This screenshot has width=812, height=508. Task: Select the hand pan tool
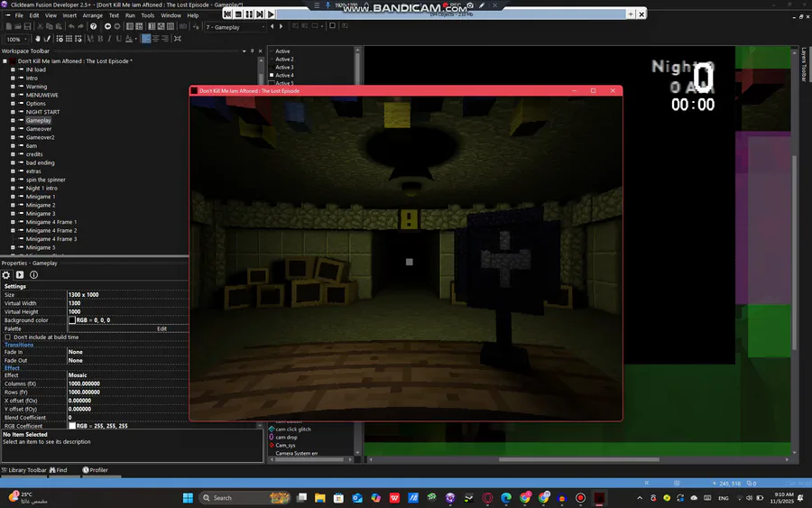pos(37,39)
